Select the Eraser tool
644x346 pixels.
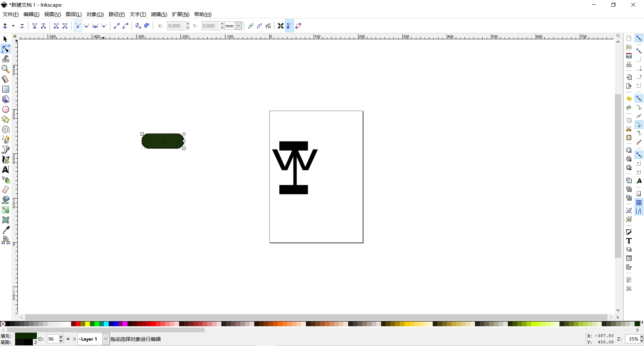tap(6, 190)
